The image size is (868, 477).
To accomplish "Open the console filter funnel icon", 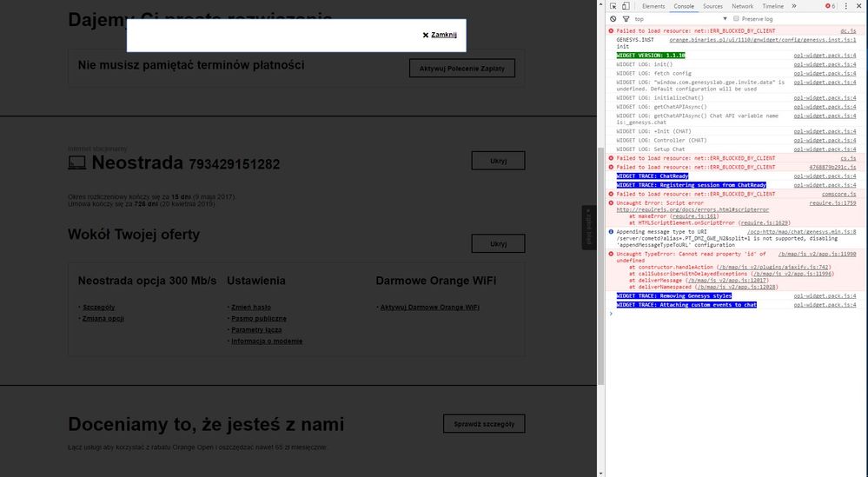I will (x=625, y=18).
